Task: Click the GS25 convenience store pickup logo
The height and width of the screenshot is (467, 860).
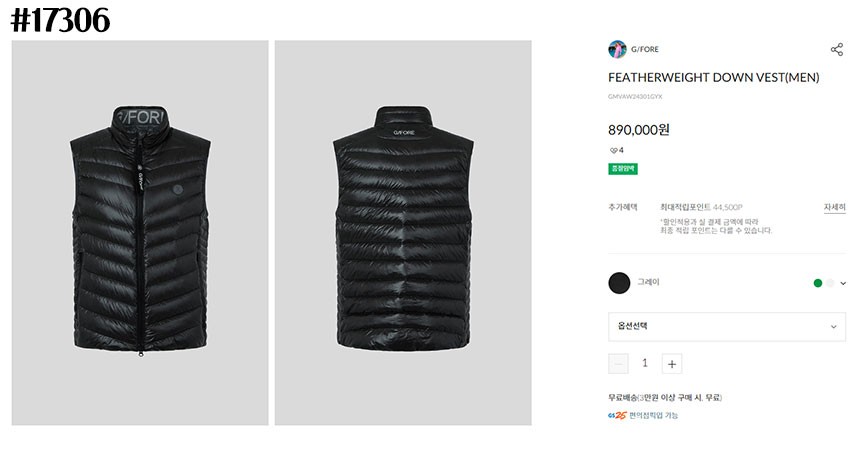Action: click(617, 415)
